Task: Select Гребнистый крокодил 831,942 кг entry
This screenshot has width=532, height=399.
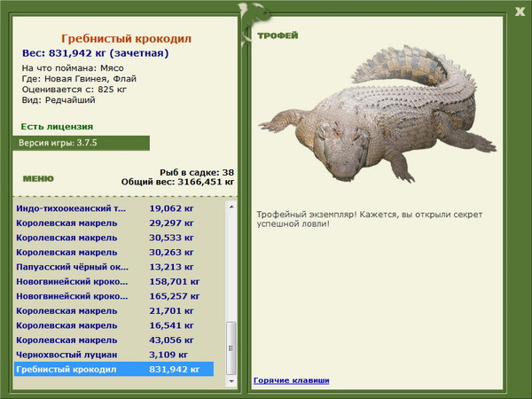Action: [114, 369]
